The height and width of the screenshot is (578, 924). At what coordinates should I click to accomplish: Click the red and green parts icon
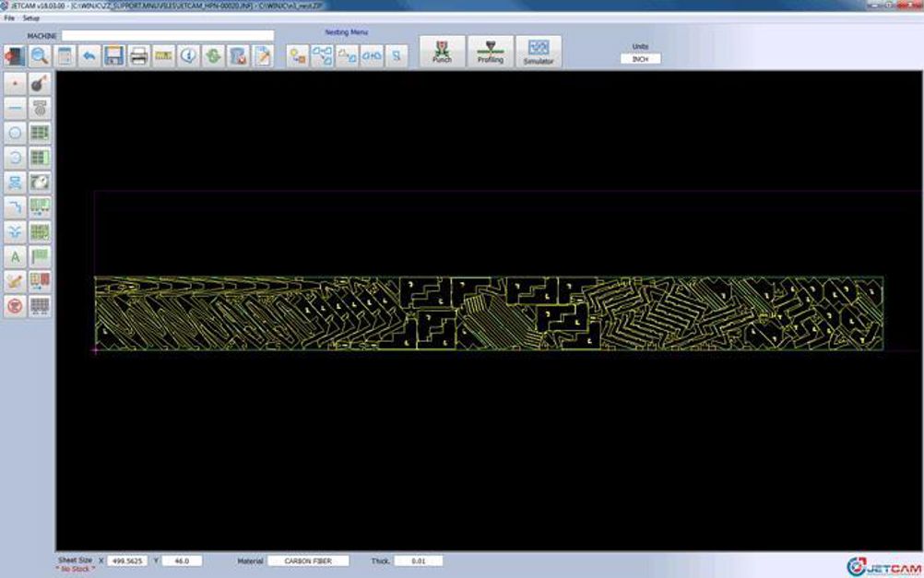coord(40,282)
